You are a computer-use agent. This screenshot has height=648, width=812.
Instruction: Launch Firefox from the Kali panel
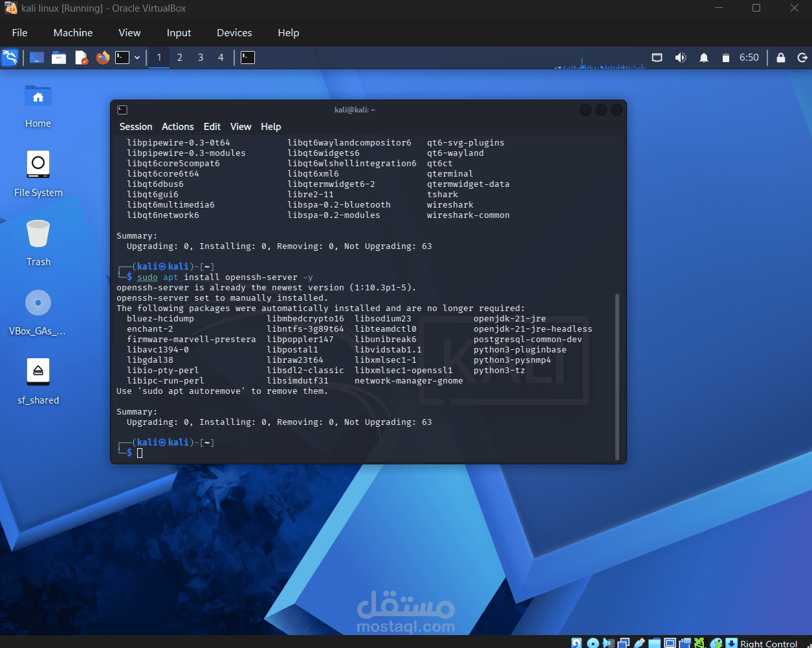[x=103, y=58]
